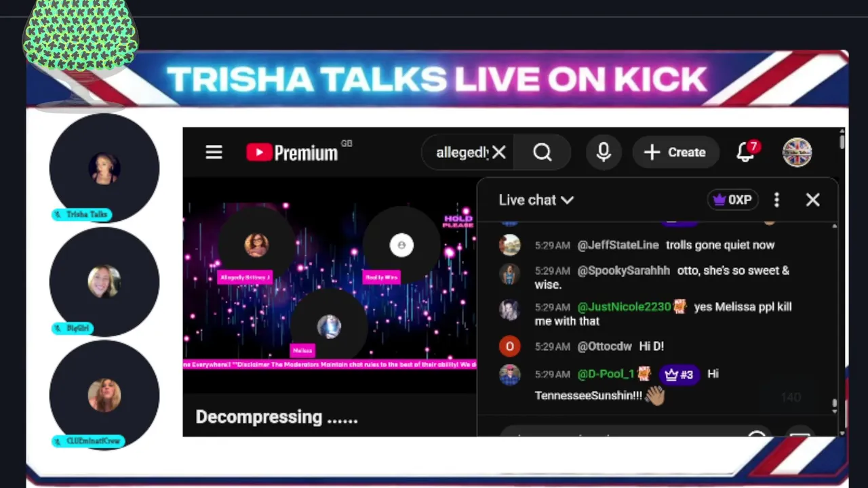The image size is (868, 488).
Task: Click the HOLD PLEASE text in video
Action: click(458, 221)
